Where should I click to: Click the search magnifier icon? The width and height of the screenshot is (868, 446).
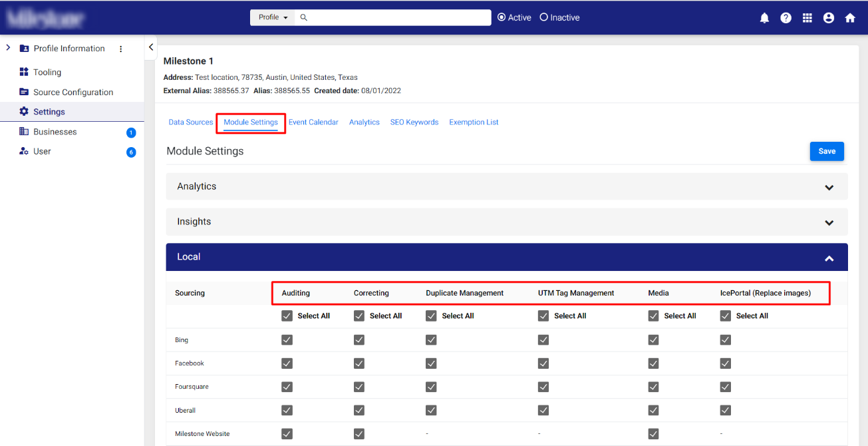pos(304,17)
